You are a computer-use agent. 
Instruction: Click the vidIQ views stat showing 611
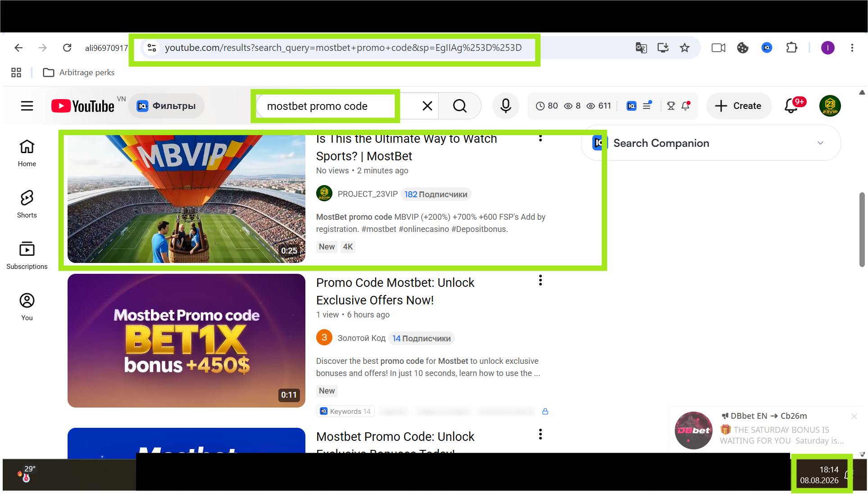coord(599,106)
